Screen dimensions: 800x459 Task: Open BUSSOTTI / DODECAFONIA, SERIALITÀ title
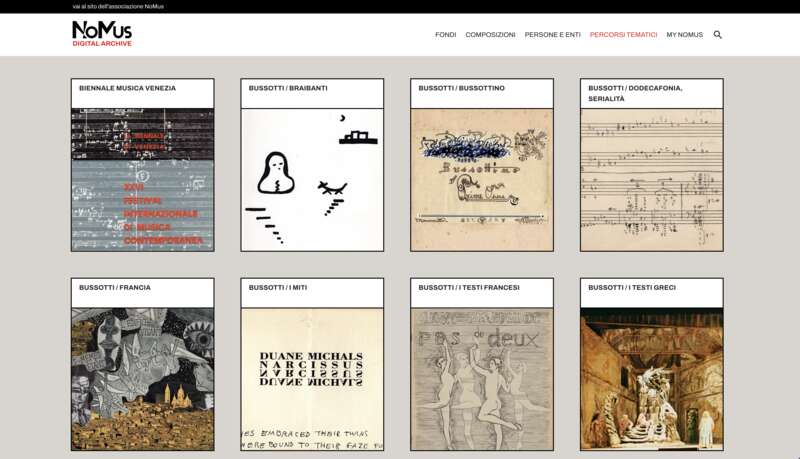point(635,93)
